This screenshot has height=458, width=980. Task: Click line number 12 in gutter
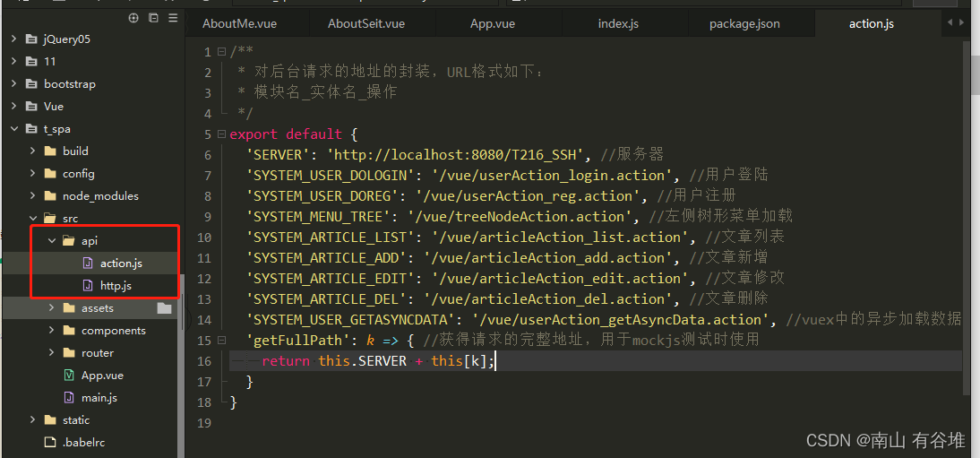pyautogui.click(x=203, y=279)
